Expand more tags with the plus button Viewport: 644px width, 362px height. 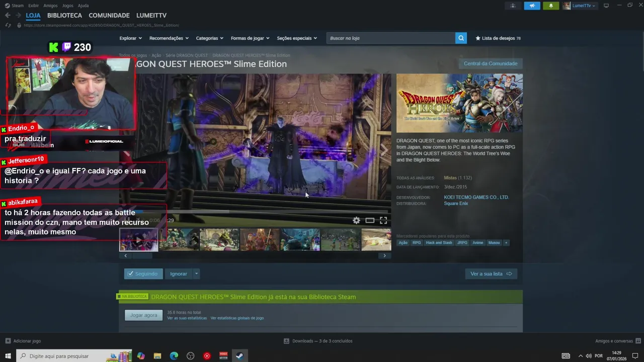tap(506, 243)
